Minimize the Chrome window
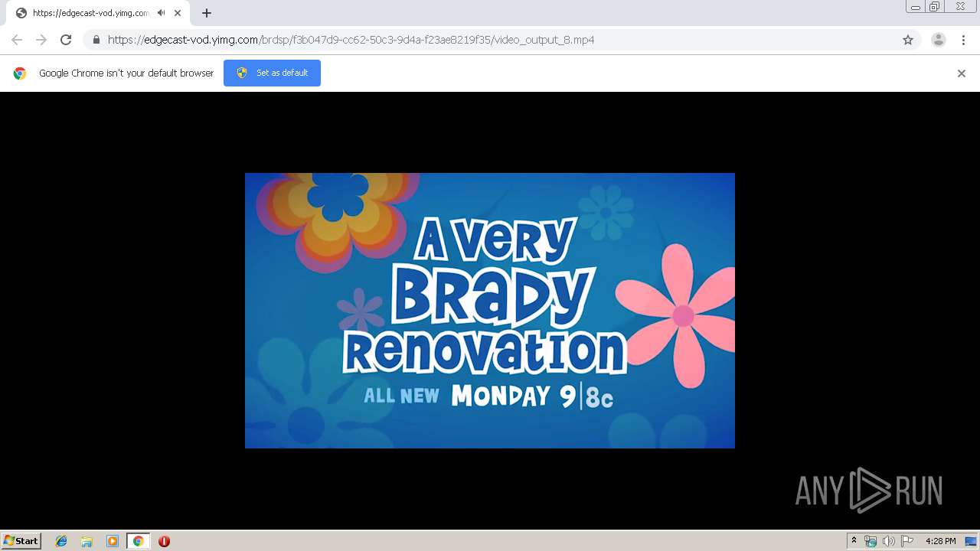Screen dimensions: 980x551 [x=915, y=6]
